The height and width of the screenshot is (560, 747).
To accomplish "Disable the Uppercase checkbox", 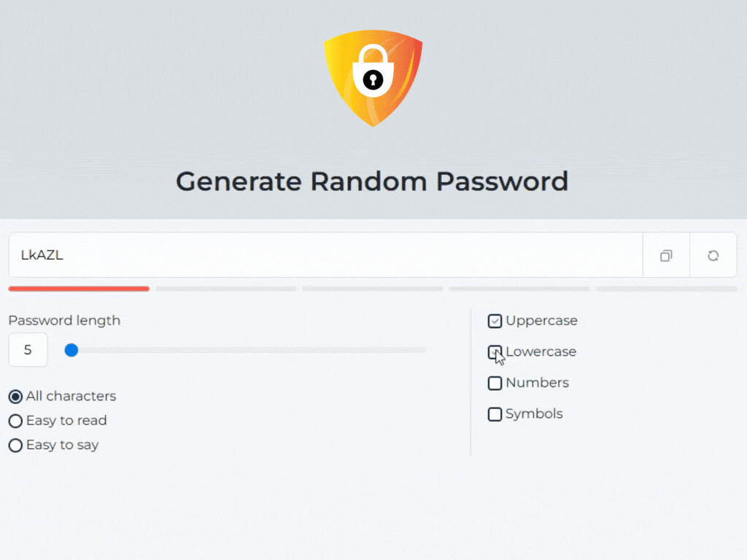I will pyautogui.click(x=495, y=321).
